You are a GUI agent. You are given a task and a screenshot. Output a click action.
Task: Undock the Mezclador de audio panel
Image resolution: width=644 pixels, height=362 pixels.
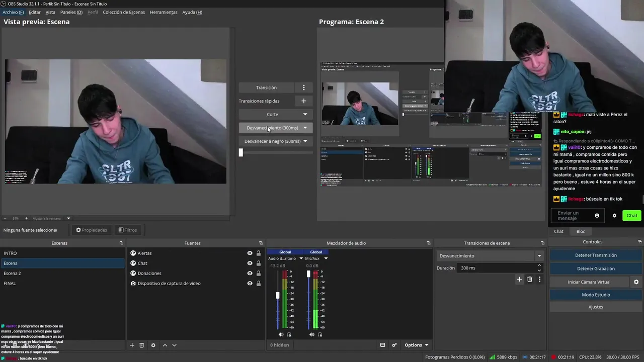429,243
